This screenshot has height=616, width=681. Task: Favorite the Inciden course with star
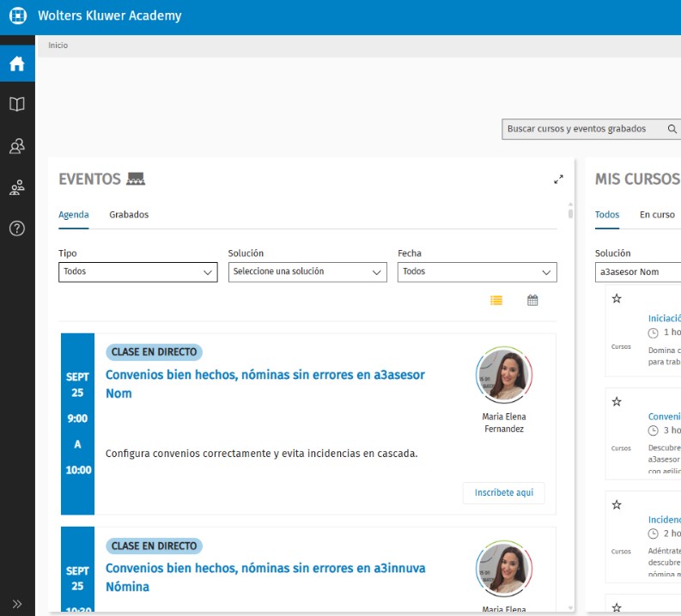617,505
